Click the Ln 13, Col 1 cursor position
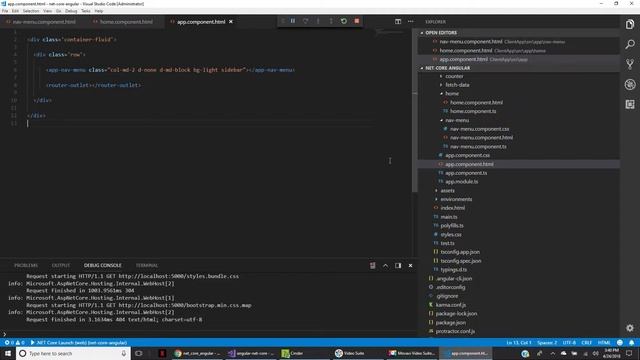640x360 pixels. coord(519,343)
